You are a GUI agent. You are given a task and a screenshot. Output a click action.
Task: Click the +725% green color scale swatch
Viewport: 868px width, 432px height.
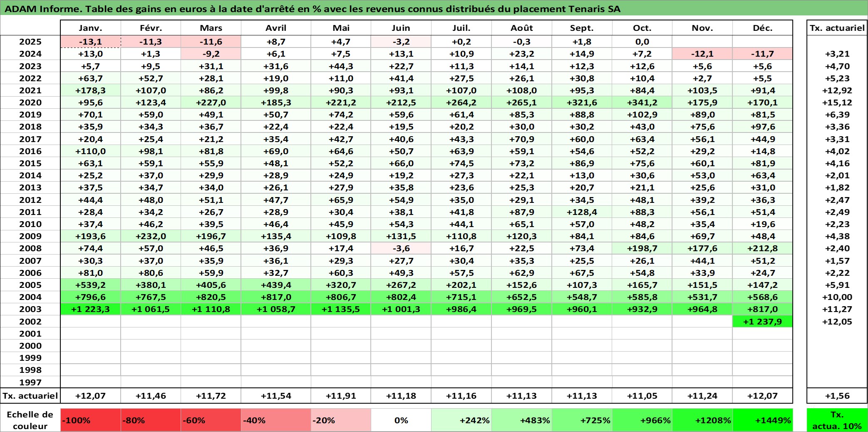[582, 420]
